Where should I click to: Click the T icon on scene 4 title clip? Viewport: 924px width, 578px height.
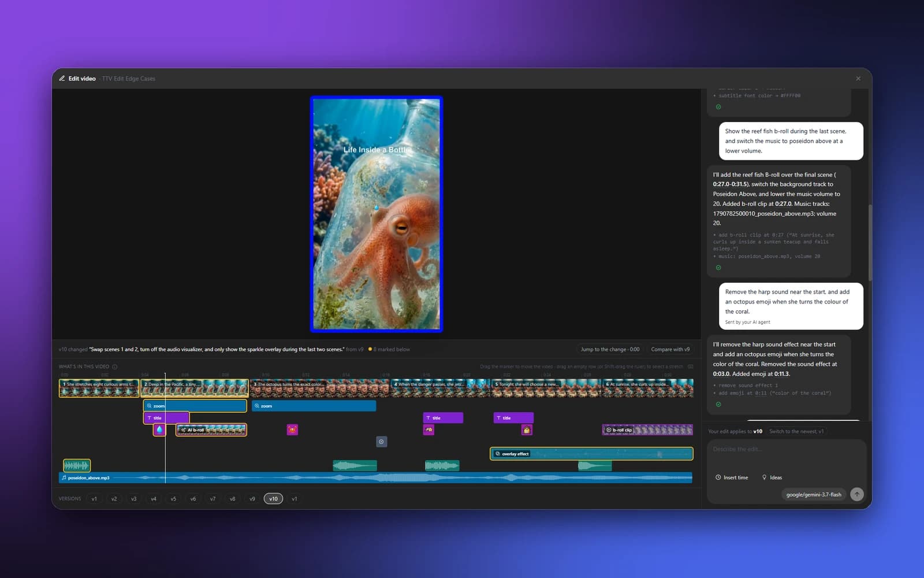(428, 418)
